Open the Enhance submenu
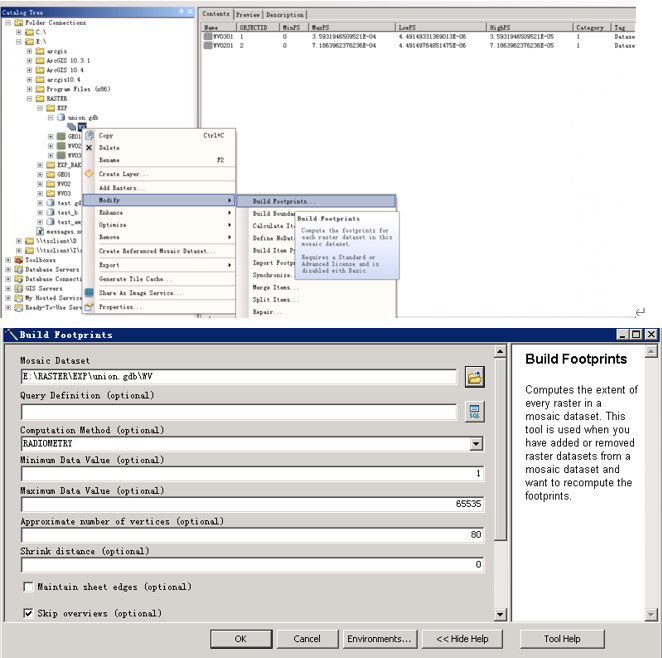Viewport: 662px width, 658px height. [x=159, y=212]
